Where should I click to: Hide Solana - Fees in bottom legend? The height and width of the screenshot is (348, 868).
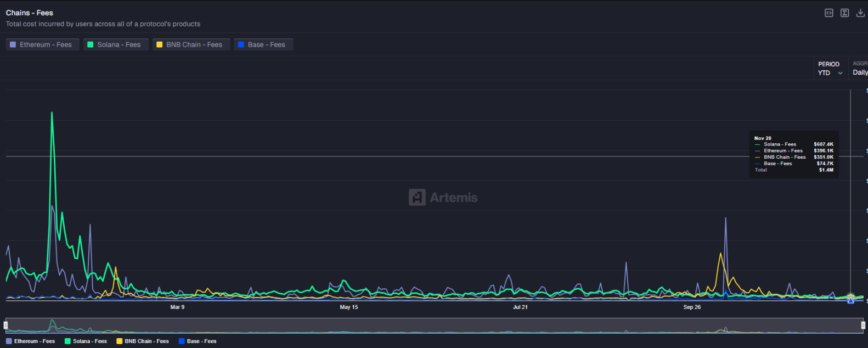point(86,341)
